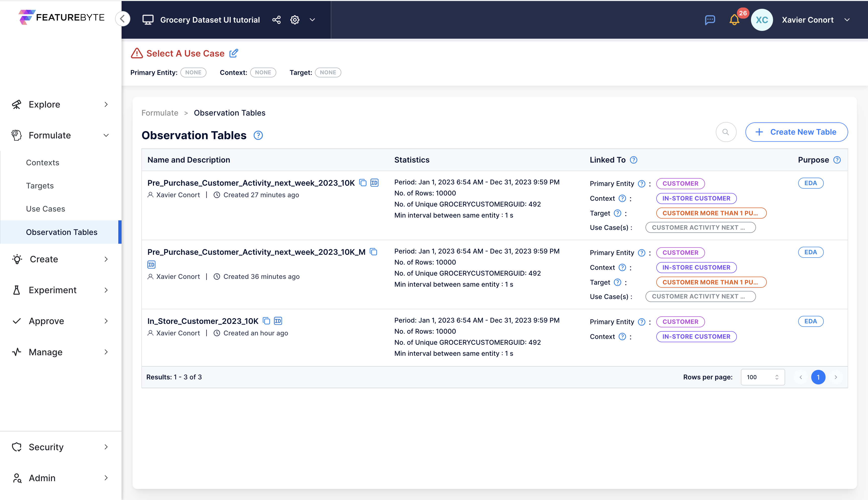Open catalog settings gear
Screen dimensions: 868x500
click(295, 20)
